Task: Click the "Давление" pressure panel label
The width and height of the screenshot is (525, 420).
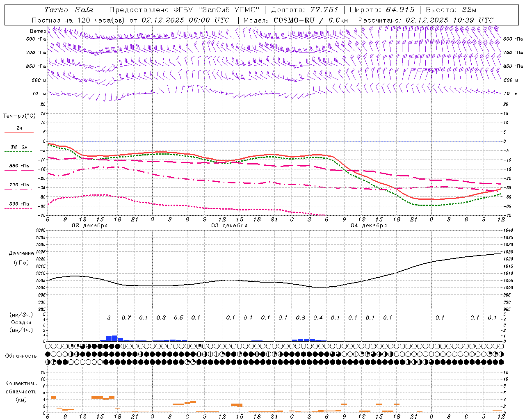Action: point(21,253)
